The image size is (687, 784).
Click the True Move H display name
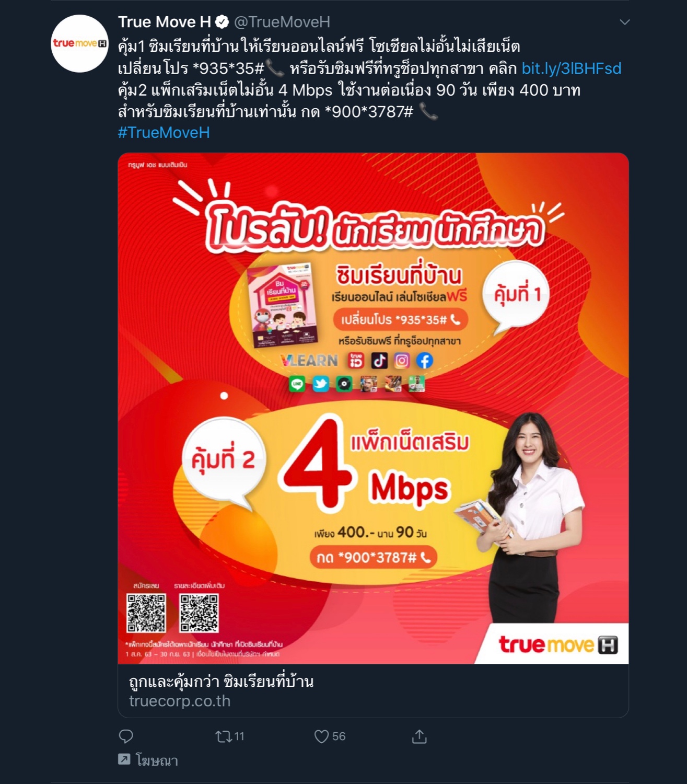[164, 22]
